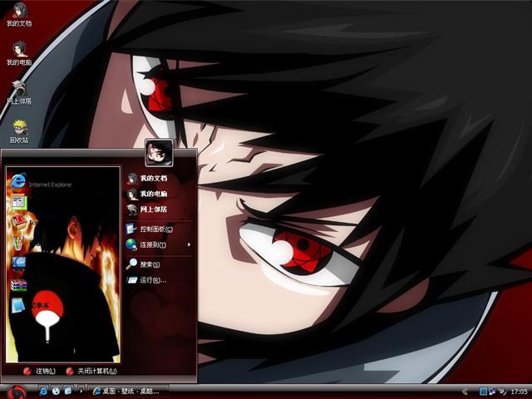Image resolution: width=532 pixels, height=399 pixels.
Task: Click the Sharingan start button on taskbar
Action: point(17,392)
